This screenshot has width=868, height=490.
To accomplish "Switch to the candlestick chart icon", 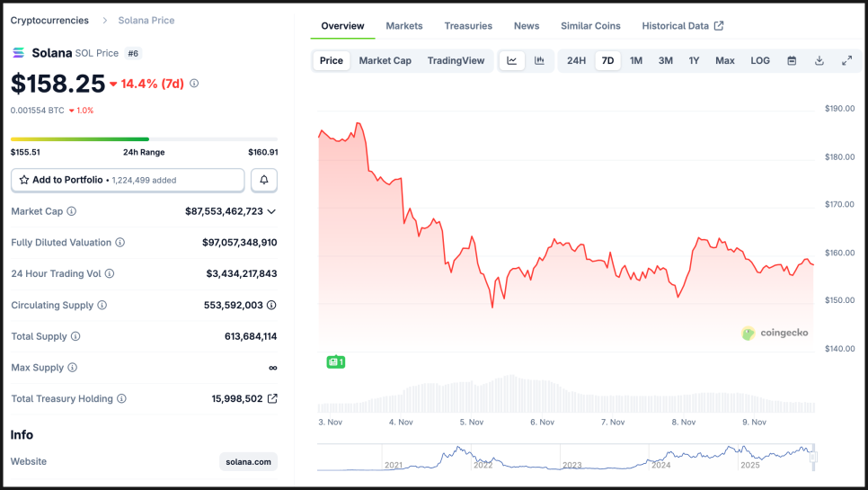I will [539, 61].
